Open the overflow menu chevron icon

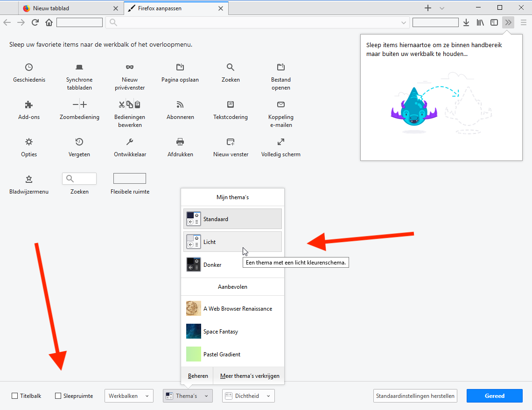[x=508, y=22]
